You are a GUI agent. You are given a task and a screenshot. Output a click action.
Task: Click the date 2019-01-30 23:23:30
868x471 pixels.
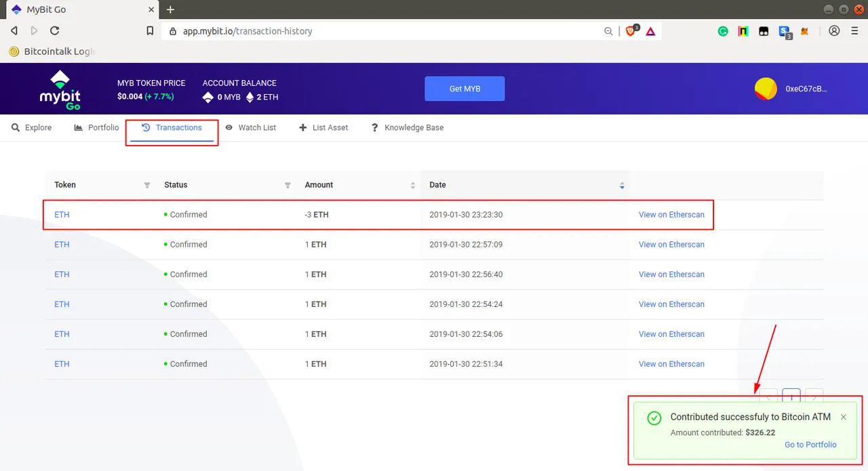466,215
